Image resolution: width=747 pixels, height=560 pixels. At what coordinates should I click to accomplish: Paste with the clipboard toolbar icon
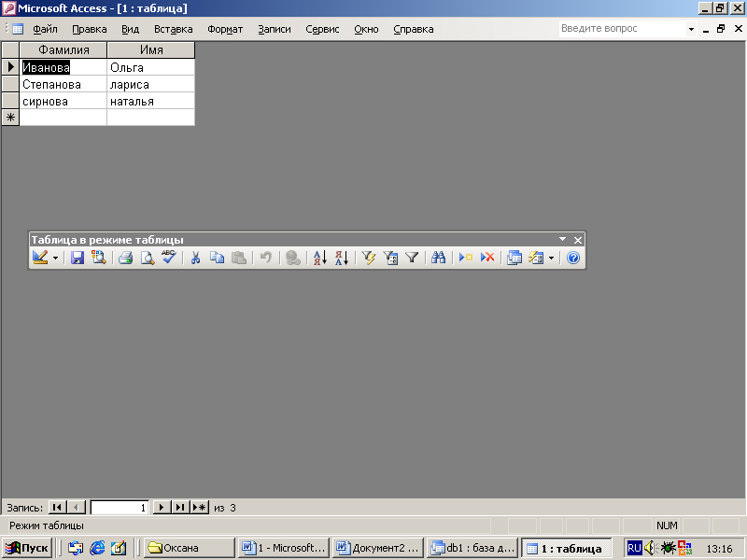pyautogui.click(x=239, y=258)
